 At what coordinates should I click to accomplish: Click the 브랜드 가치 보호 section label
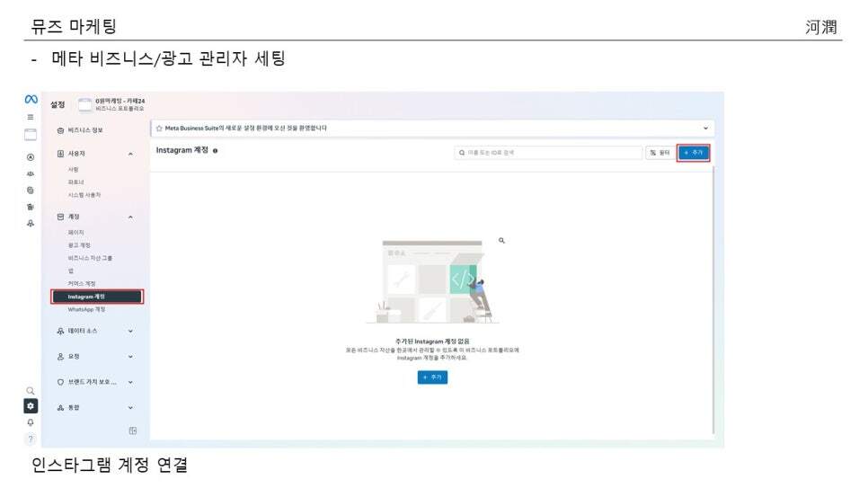coord(92,382)
